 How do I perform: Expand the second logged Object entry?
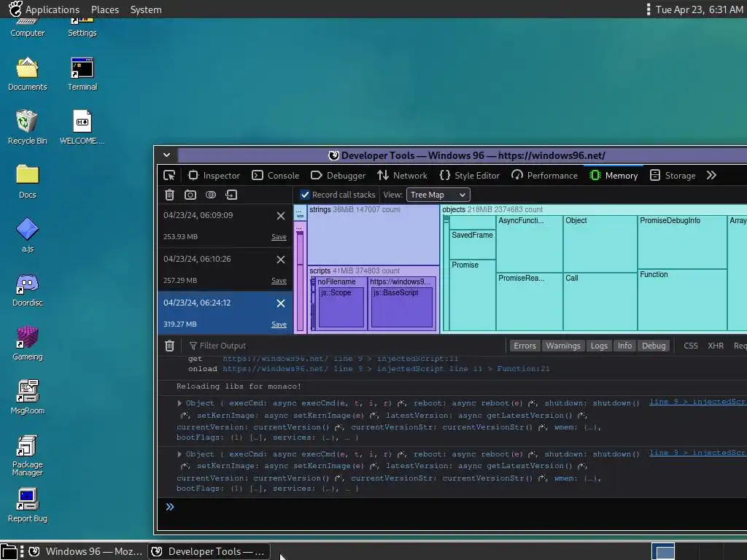click(179, 454)
